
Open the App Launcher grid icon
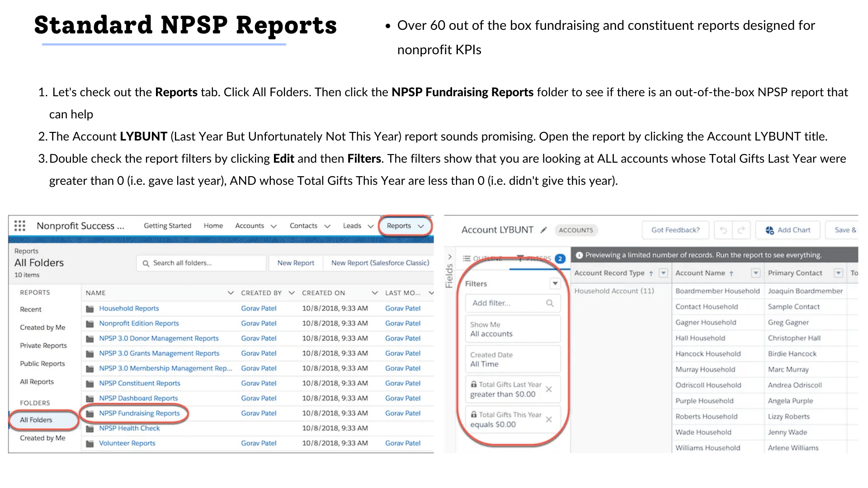click(x=19, y=225)
